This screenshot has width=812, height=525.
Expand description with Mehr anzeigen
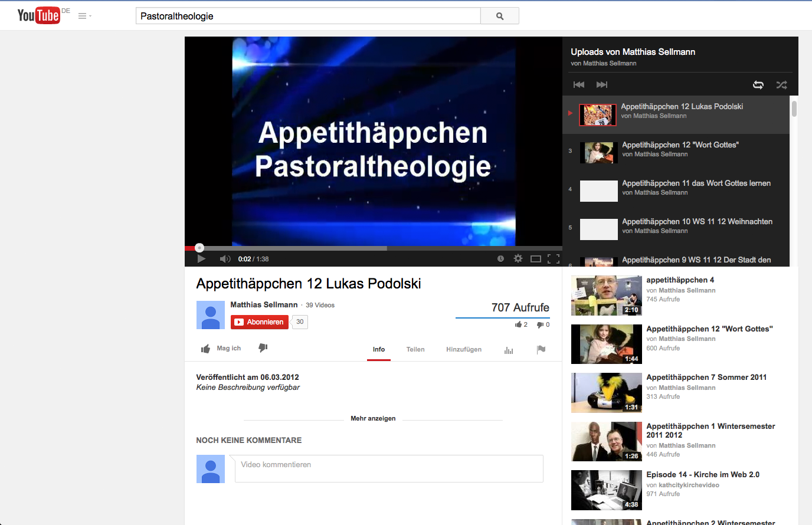pos(373,418)
